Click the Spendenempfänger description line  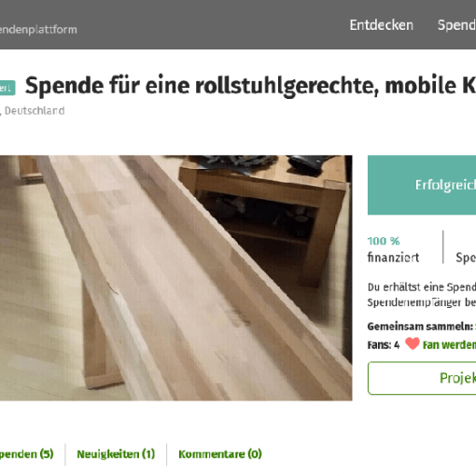click(x=422, y=302)
